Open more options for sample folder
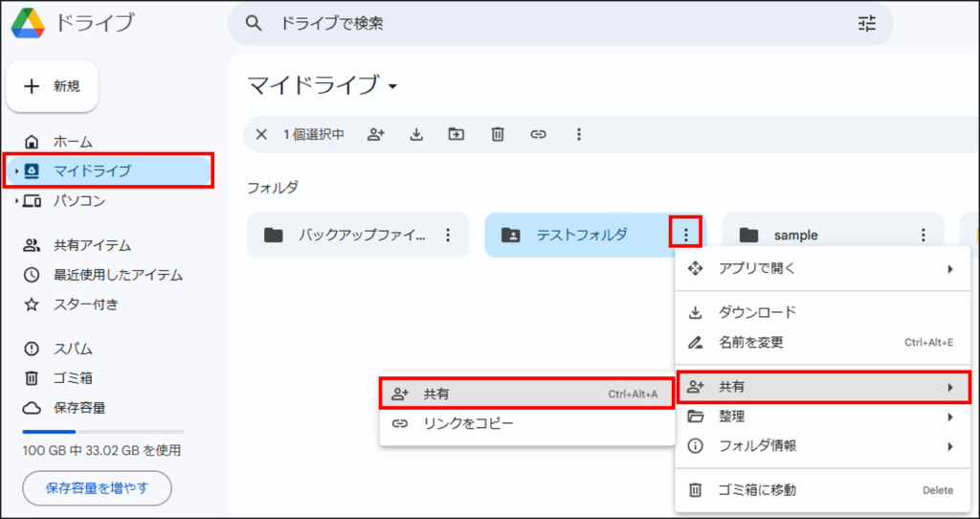The width and height of the screenshot is (980, 519). pyautogui.click(x=924, y=236)
